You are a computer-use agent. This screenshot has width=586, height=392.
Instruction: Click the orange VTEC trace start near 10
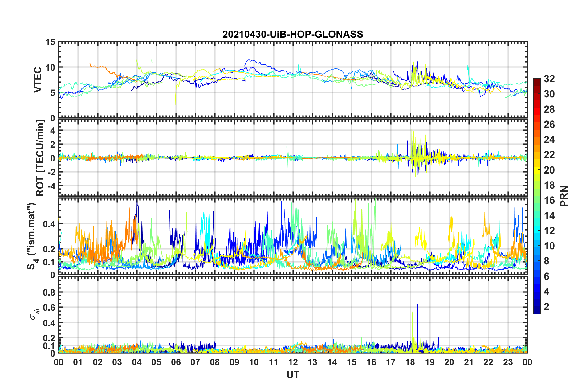click(90, 64)
